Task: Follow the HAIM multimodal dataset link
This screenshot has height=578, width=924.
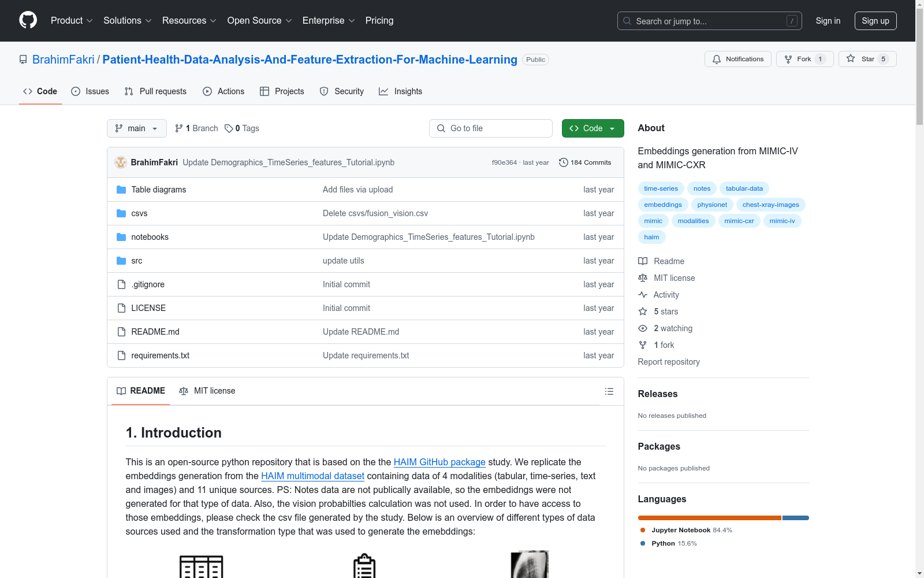Action: click(312, 476)
